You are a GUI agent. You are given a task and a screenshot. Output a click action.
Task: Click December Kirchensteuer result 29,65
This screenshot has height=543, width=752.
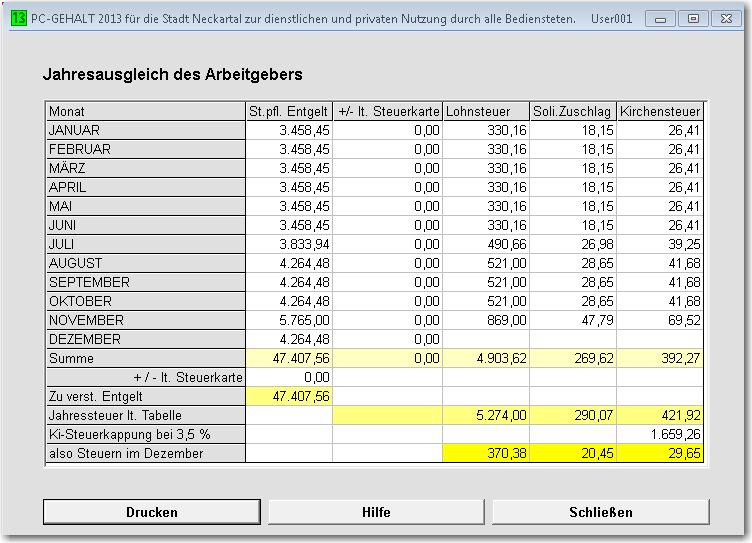tap(660, 453)
